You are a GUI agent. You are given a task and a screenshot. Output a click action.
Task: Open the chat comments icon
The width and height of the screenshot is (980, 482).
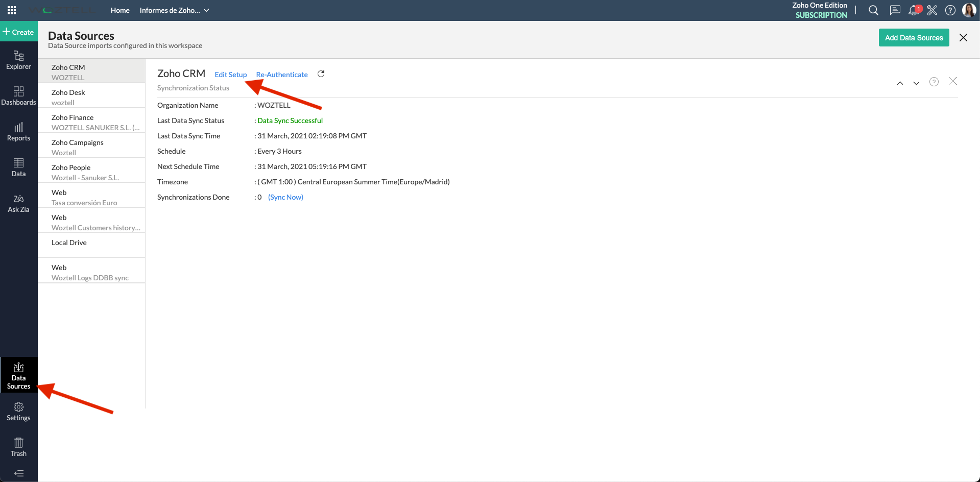click(x=895, y=10)
